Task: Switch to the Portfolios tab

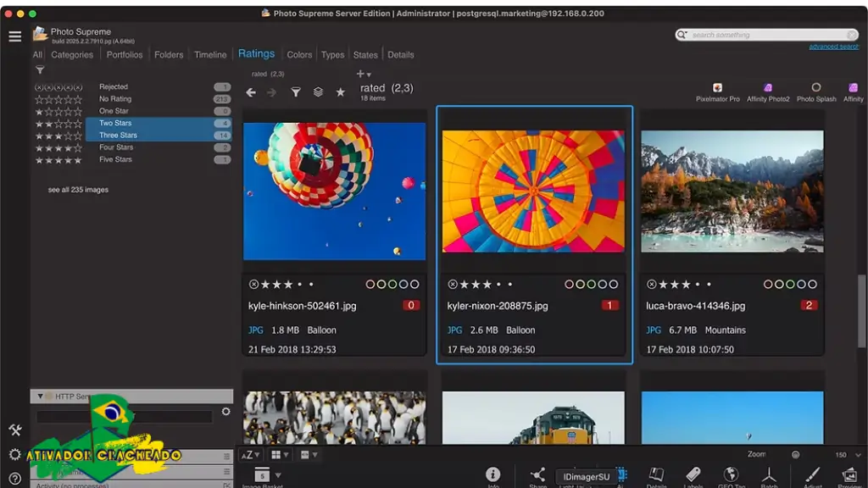Action: click(125, 55)
